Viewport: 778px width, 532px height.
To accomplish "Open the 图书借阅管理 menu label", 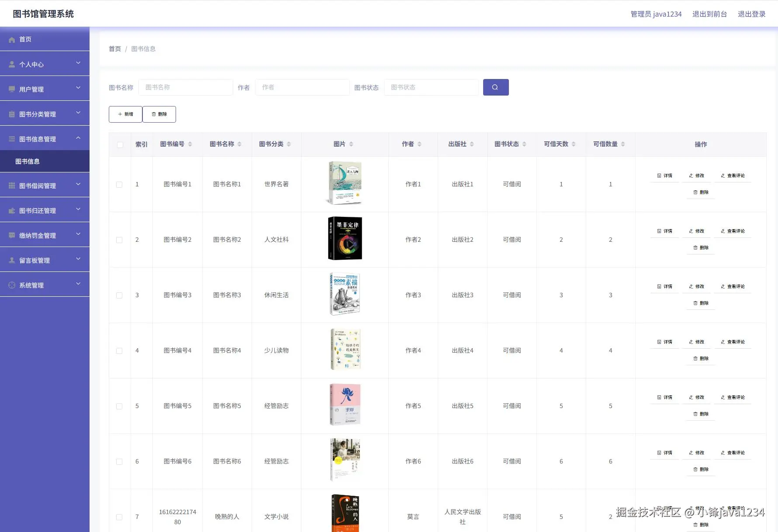I will click(38, 186).
